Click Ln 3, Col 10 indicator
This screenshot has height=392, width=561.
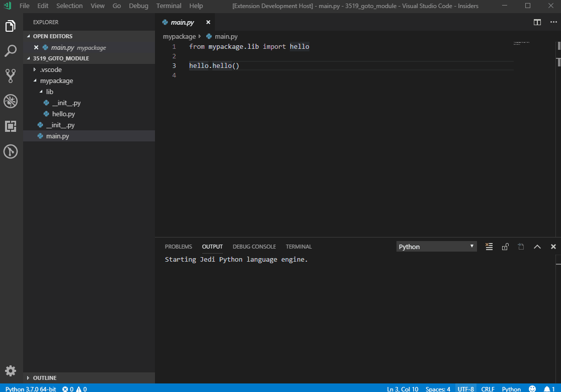tap(403, 389)
